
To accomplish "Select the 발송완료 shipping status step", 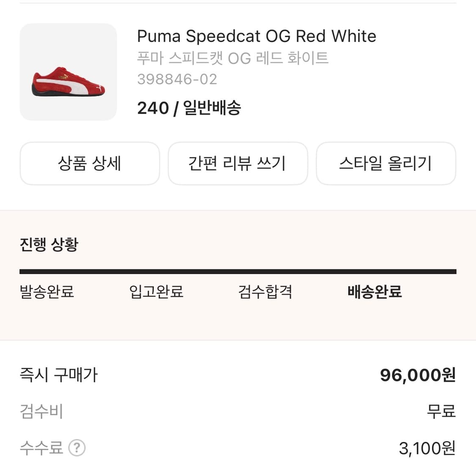I will click(x=47, y=292).
